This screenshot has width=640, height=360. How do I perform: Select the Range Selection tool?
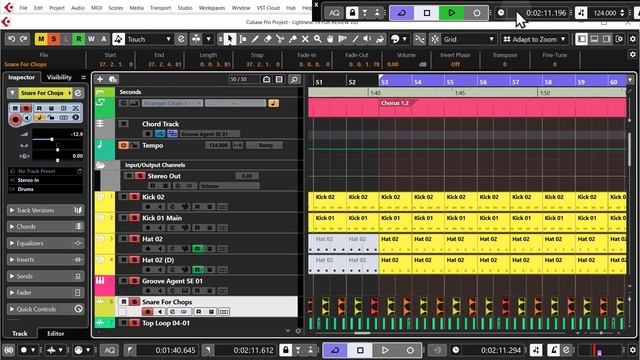point(243,39)
